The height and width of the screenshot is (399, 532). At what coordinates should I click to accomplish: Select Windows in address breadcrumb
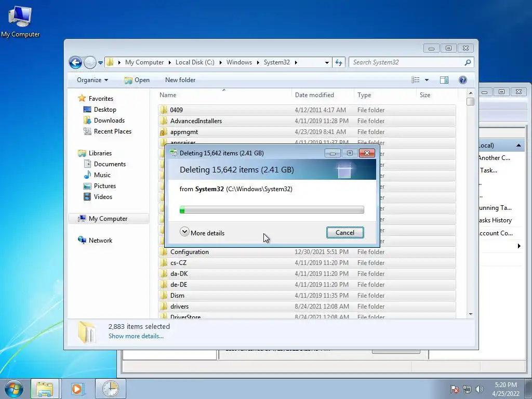click(239, 62)
